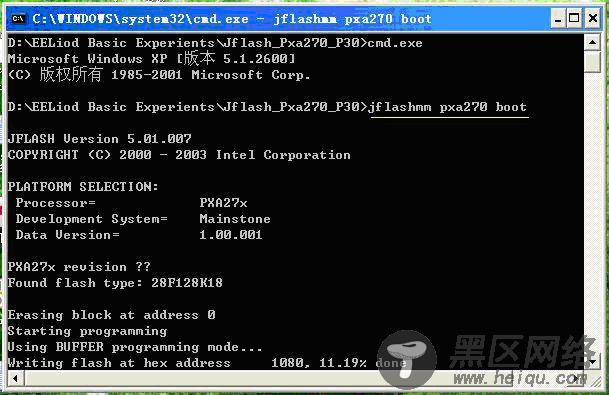Maximize the cmd.exe window
This screenshot has height=395, width=609.
pos(574,18)
